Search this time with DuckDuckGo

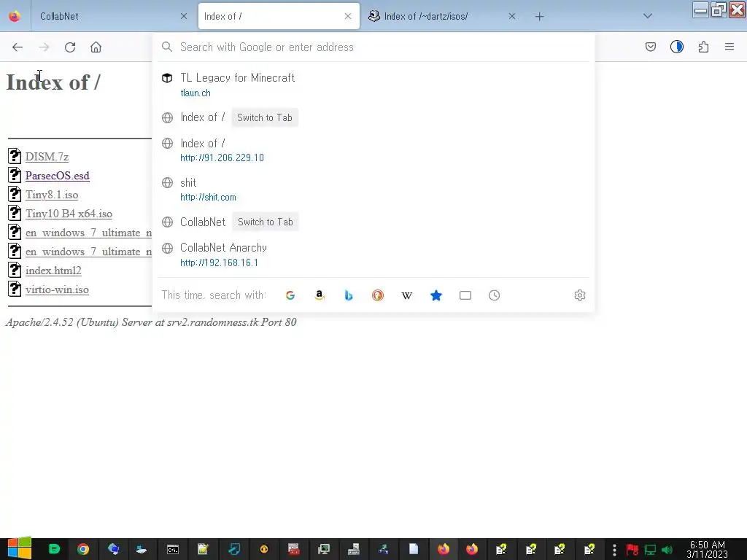(x=378, y=295)
